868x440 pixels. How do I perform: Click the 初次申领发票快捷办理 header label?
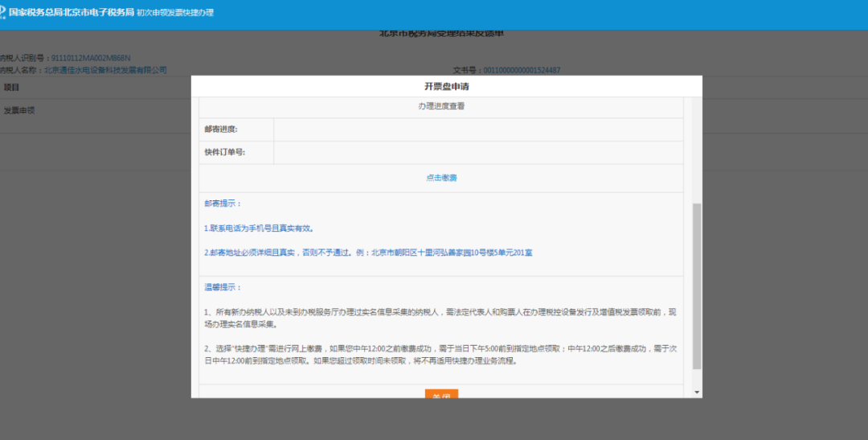175,14
